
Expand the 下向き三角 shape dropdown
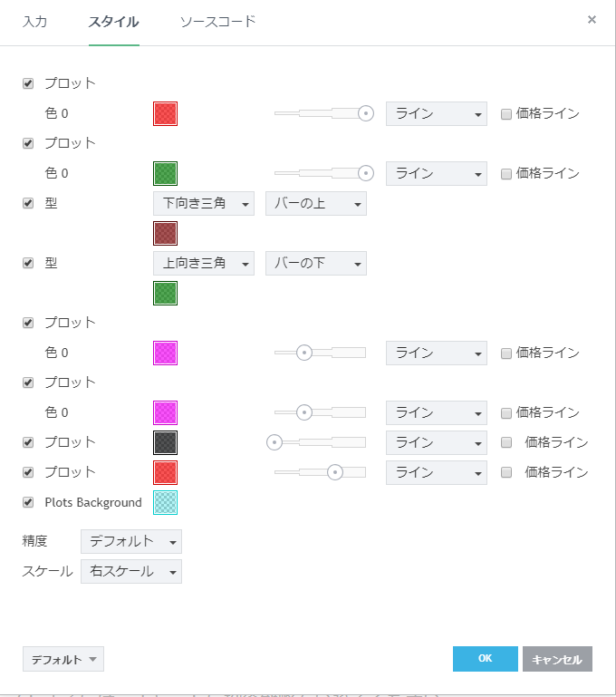point(204,204)
